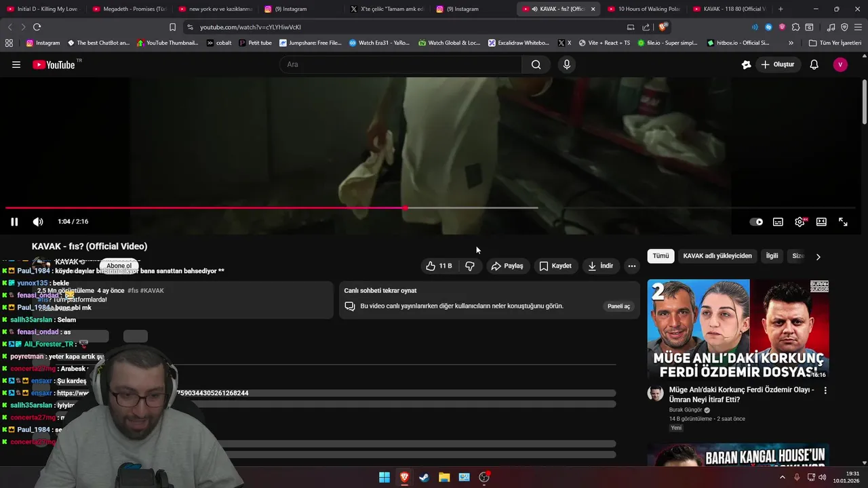Click the #fıs hashtag

point(133,291)
